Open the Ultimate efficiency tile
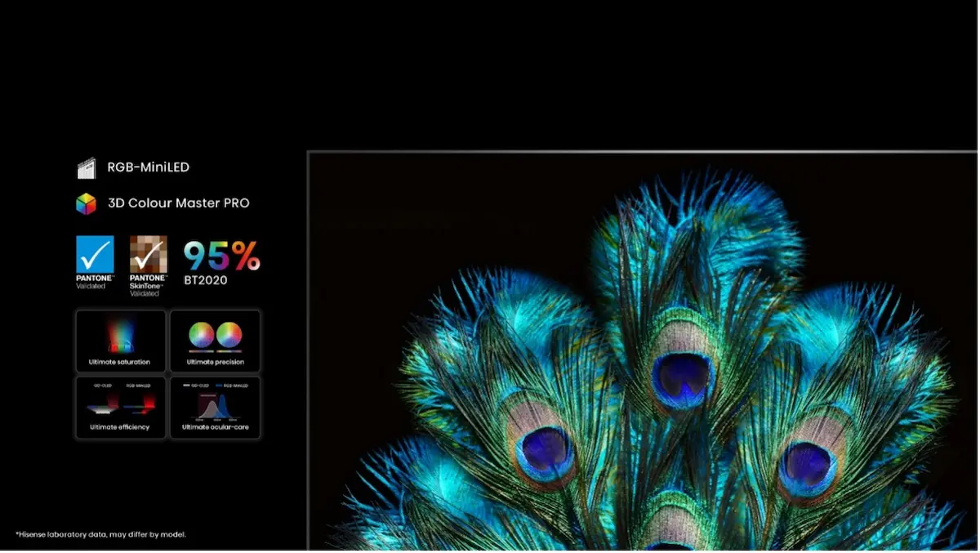Viewport: 980px width, 553px height. 120,407
